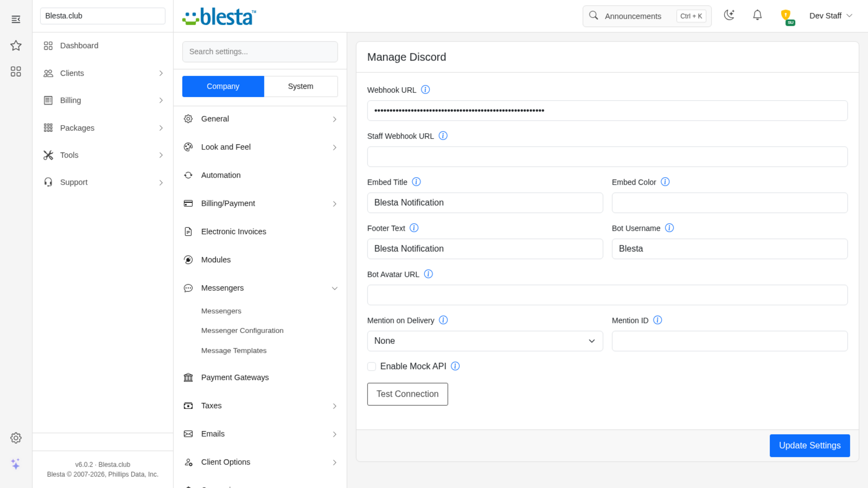Click the Support headset icon

click(48, 182)
